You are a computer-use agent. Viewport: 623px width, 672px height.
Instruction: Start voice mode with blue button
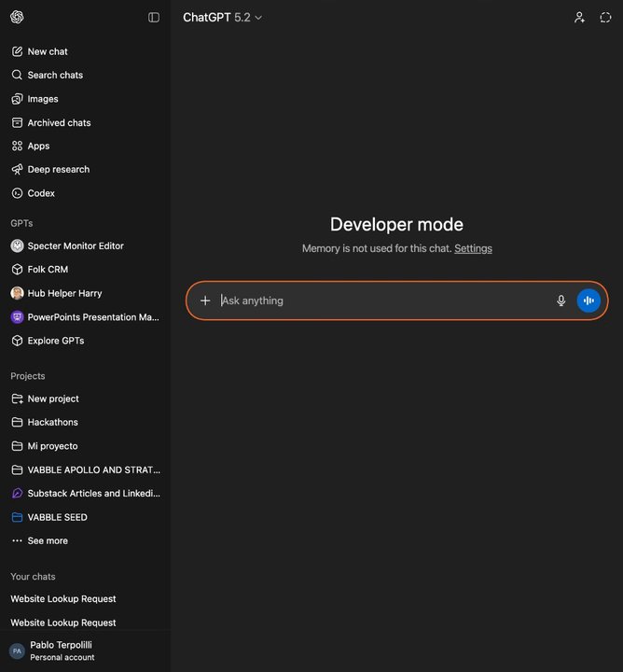(x=588, y=301)
